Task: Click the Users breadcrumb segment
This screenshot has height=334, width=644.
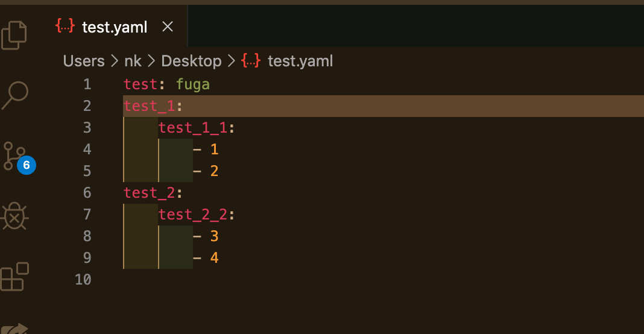Action: (x=84, y=61)
